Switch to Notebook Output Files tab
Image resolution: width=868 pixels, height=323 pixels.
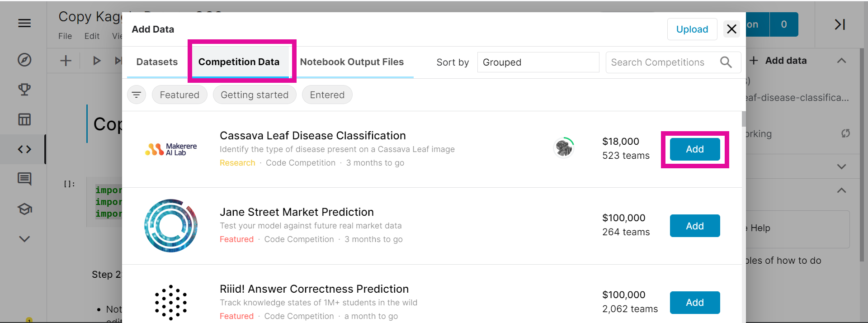(352, 62)
